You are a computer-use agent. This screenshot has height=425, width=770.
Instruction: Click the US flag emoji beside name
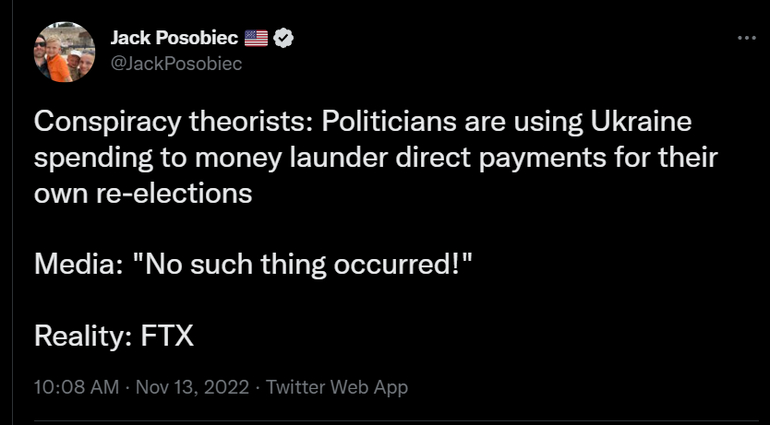click(x=257, y=39)
